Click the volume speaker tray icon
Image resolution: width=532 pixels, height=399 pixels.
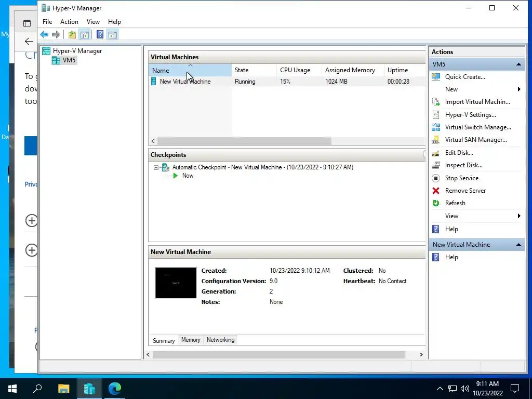(x=465, y=389)
